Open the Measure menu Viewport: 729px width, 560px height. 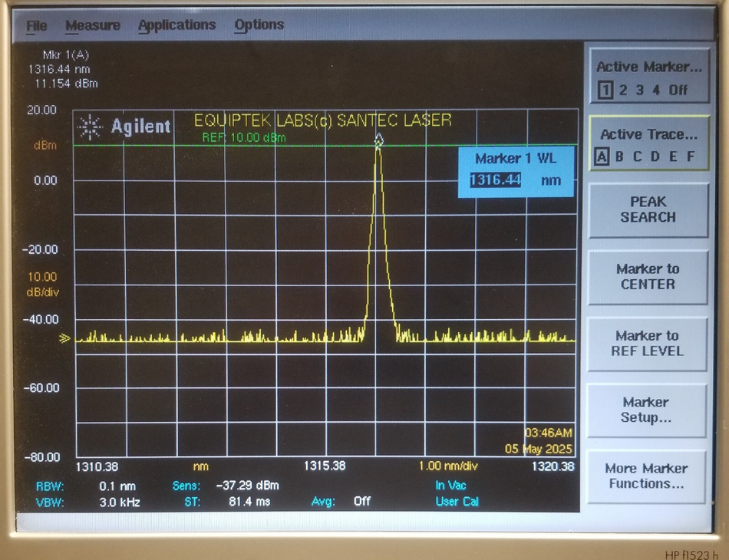(x=93, y=25)
